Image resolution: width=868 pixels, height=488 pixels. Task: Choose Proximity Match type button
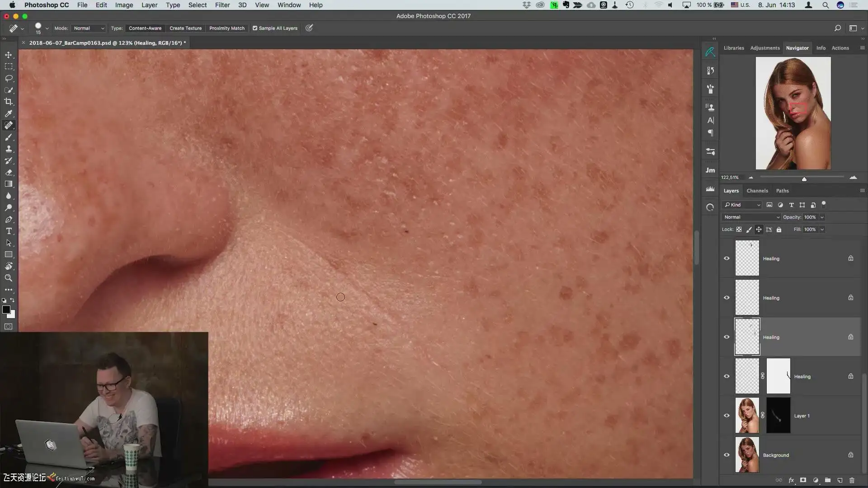[226, 28]
